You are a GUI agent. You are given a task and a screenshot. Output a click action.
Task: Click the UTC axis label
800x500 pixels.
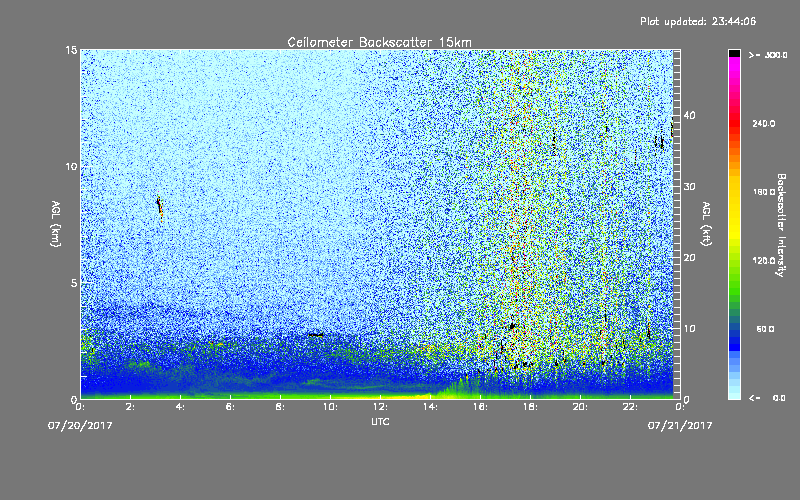pyautogui.click(x=380, y=421)
